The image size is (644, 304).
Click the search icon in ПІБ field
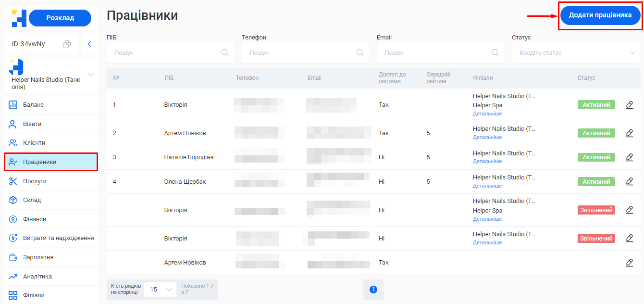(x=225, y=53)
